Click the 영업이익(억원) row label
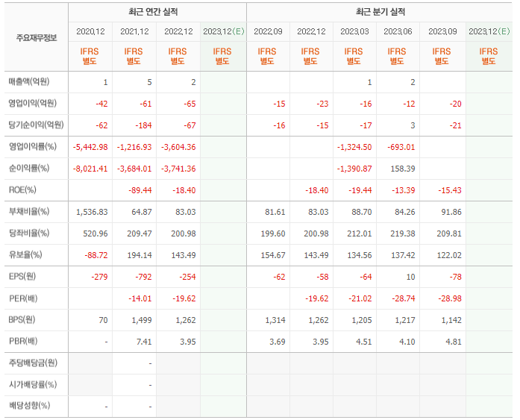The image size is (520, 420). (33, 103)
